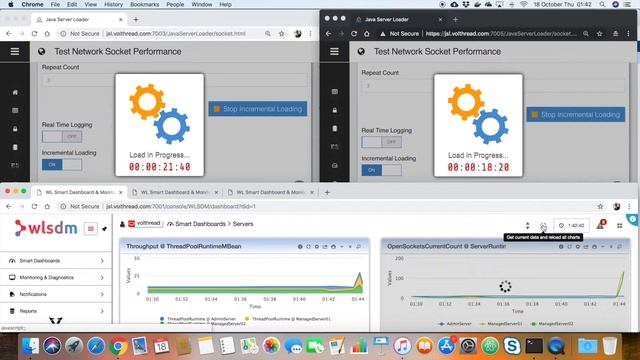Toggle ManagedServer02 series in OpenSockets chart legend
This screenshot has height=360, width=640.
552,324
